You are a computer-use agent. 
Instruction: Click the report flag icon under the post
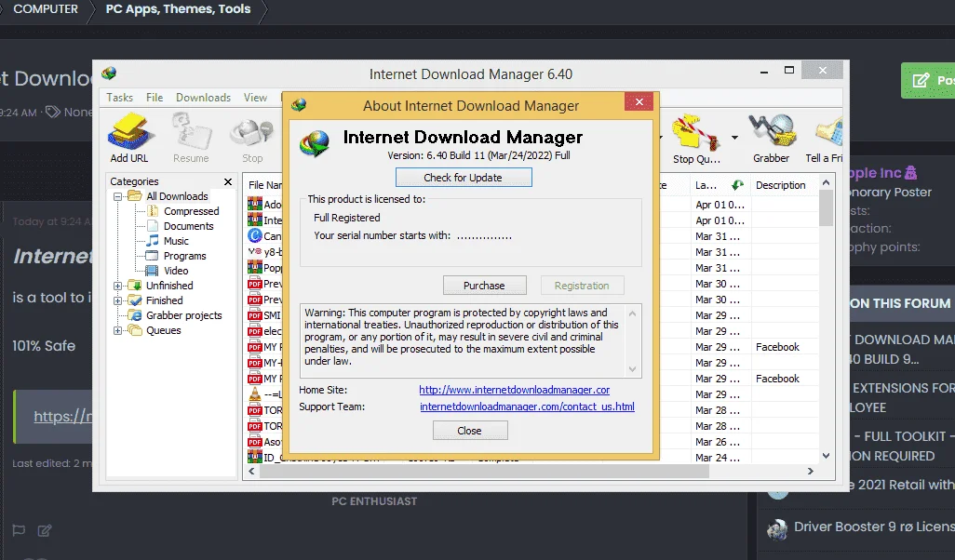point(19,530)
